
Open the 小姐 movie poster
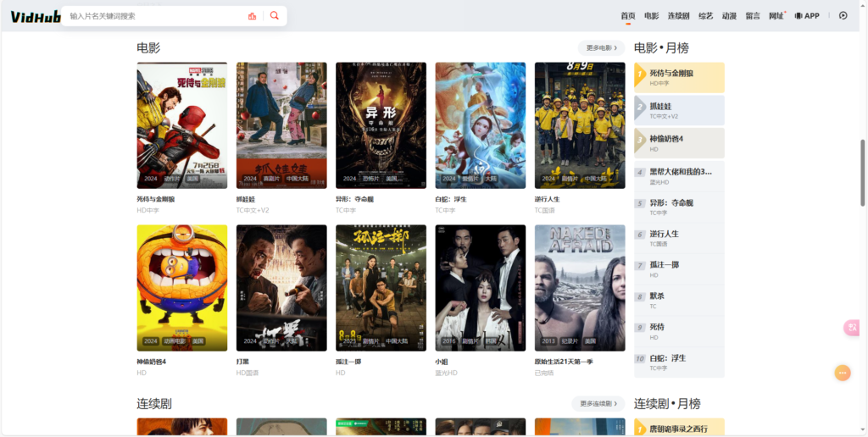481,288
